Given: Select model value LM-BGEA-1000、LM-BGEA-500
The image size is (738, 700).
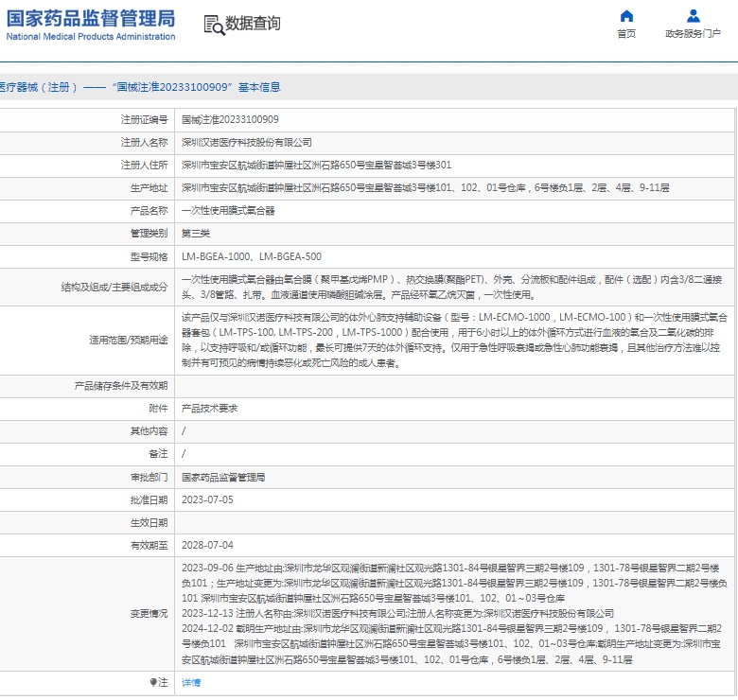Looking at the screenshot, I should [252, 256].
